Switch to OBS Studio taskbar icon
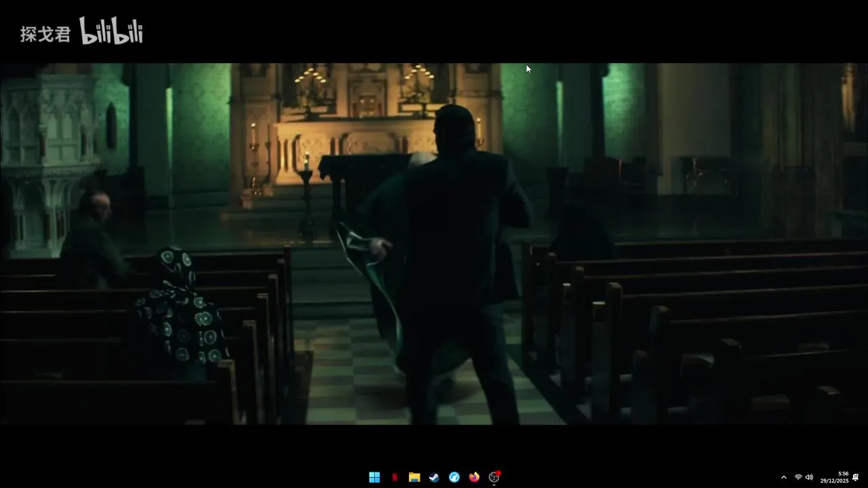This screenshot has width=868, height=488. [494, 477]
